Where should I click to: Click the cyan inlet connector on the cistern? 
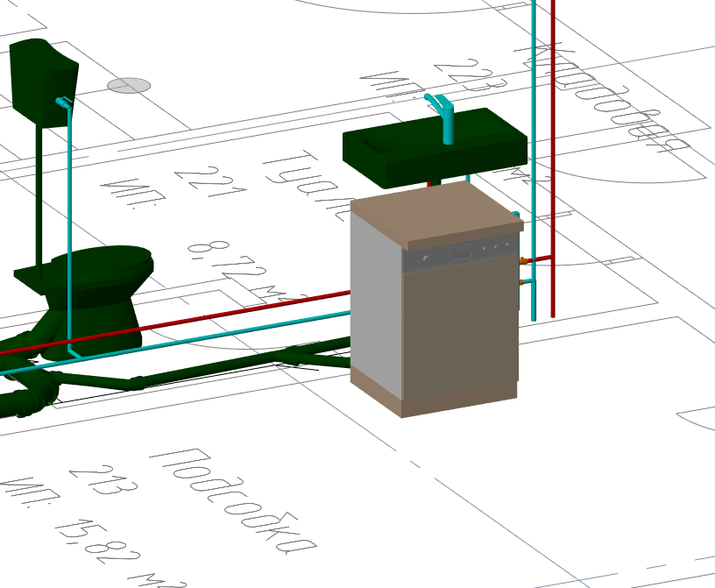[64, 103]
